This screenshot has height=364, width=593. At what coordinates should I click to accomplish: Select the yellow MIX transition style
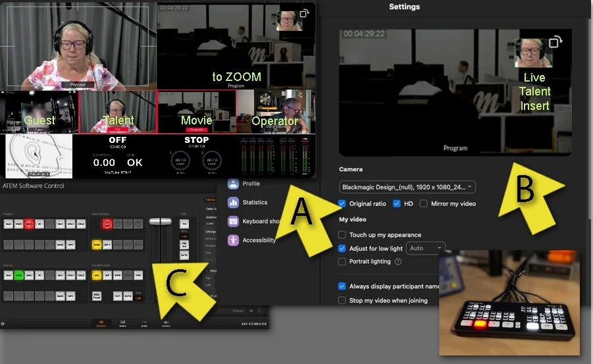[97, 275]
